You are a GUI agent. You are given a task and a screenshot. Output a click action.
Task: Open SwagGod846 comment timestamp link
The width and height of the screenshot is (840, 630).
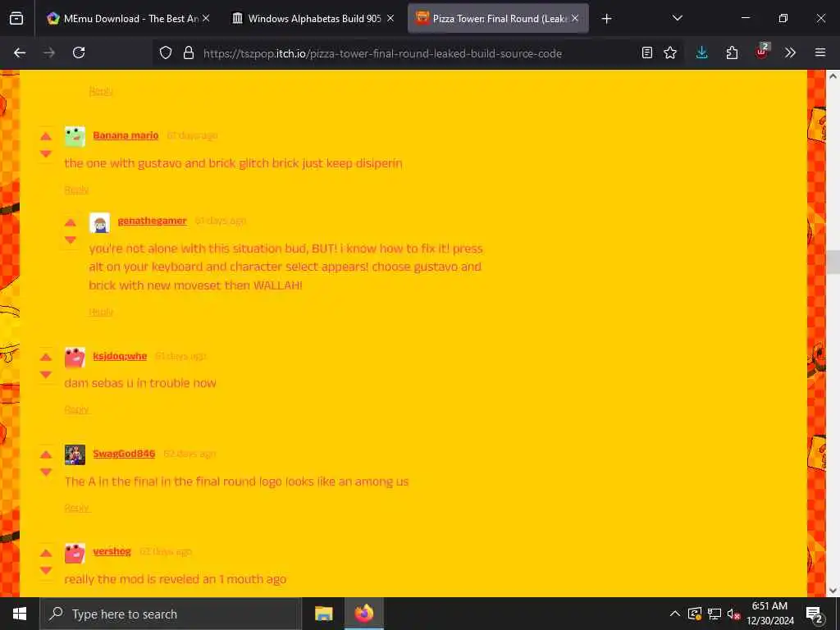click(x=189, y=454)
